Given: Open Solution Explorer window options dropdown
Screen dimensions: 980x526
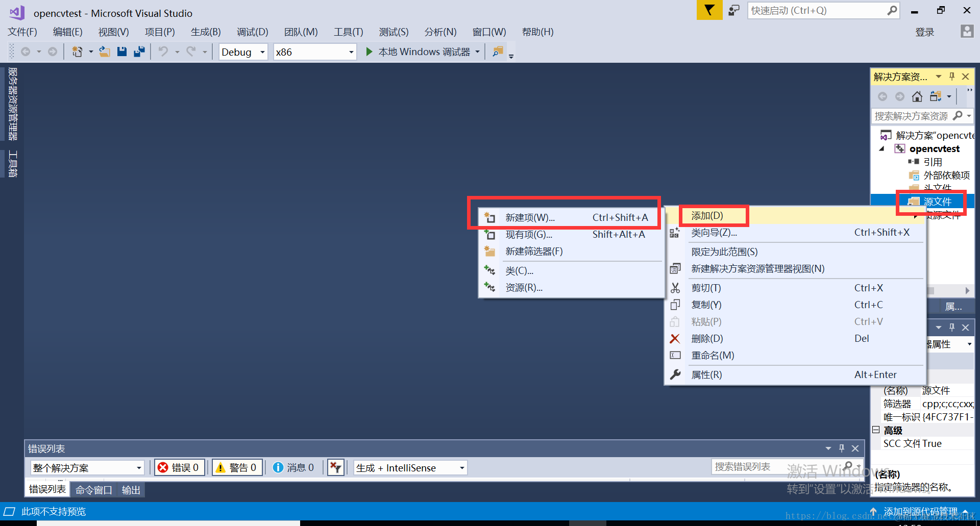Looking at the screenshot, I should [938, 77].
